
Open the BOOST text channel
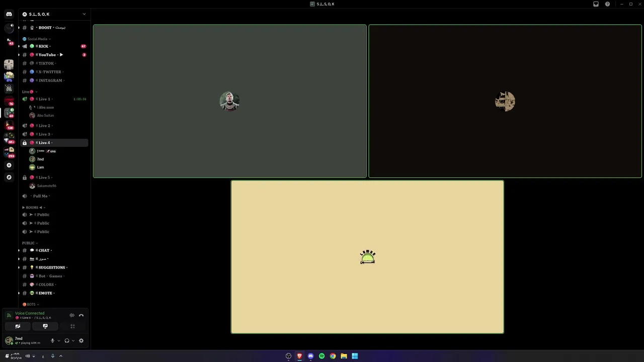click(x=54, y=28)
